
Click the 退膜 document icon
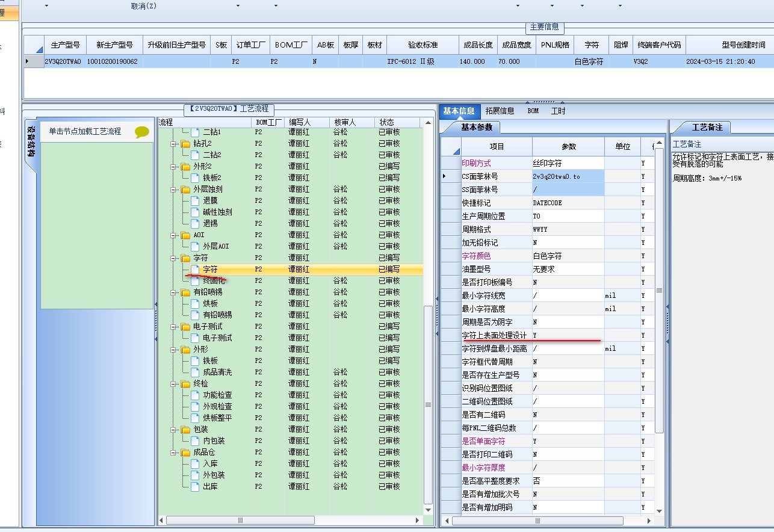coord(195,201)
